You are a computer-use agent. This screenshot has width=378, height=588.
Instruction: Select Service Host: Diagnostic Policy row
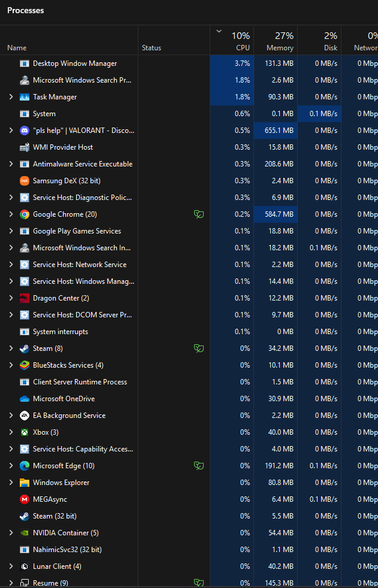(x=189, y=198)
